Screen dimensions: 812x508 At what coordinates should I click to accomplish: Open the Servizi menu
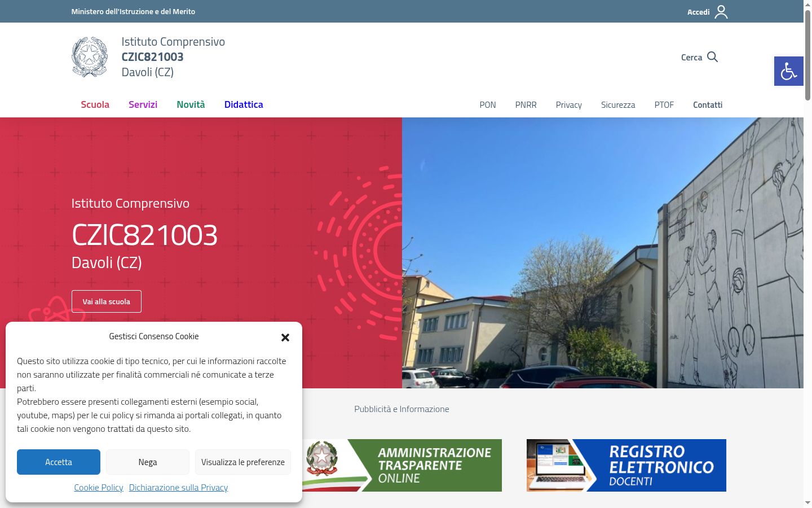143,104
